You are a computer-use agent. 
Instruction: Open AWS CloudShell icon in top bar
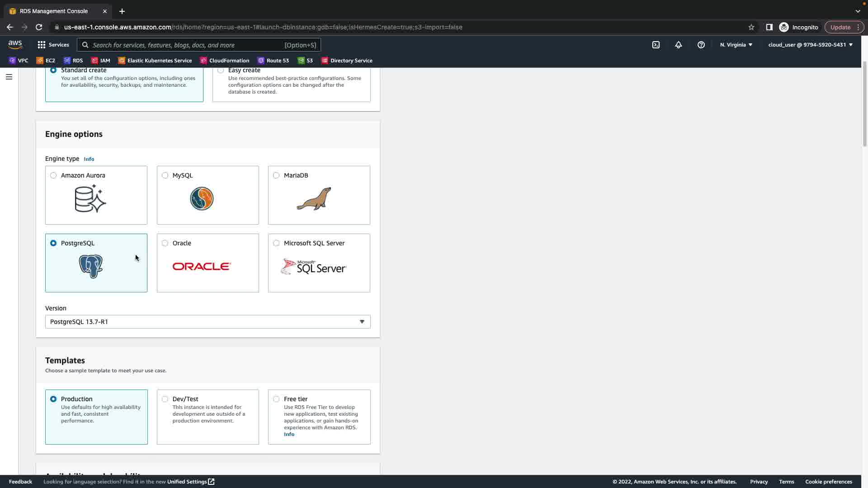click(x=656, y=45)
